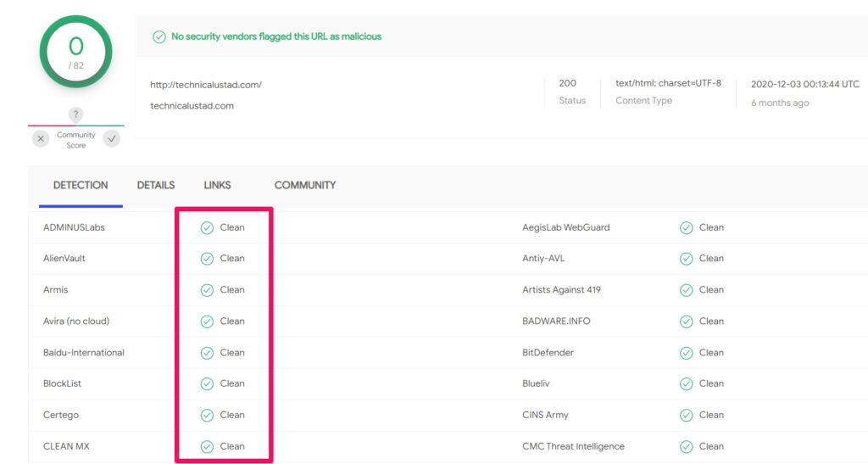
Task: Click the community score upvote check icon
Action: [x=112, y=138]
